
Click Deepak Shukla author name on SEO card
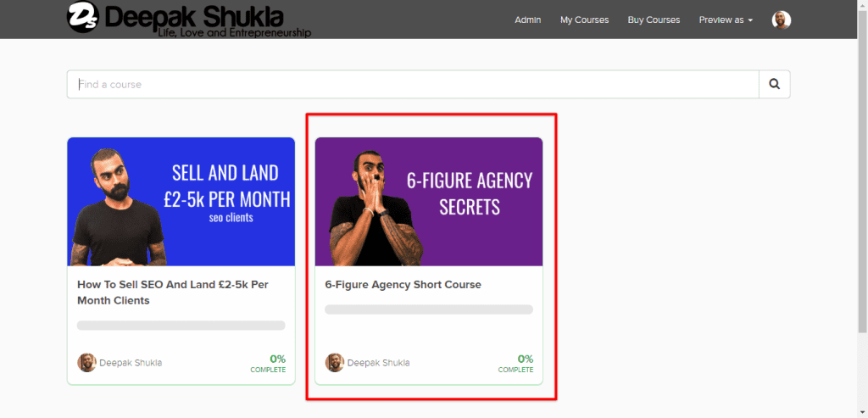point(131,363)
